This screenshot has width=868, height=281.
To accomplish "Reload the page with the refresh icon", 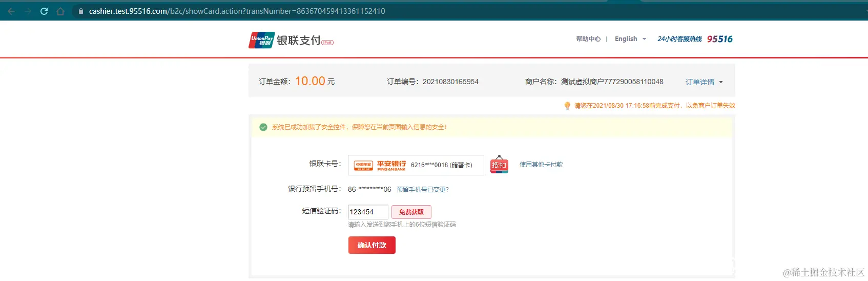I will 44,11.
